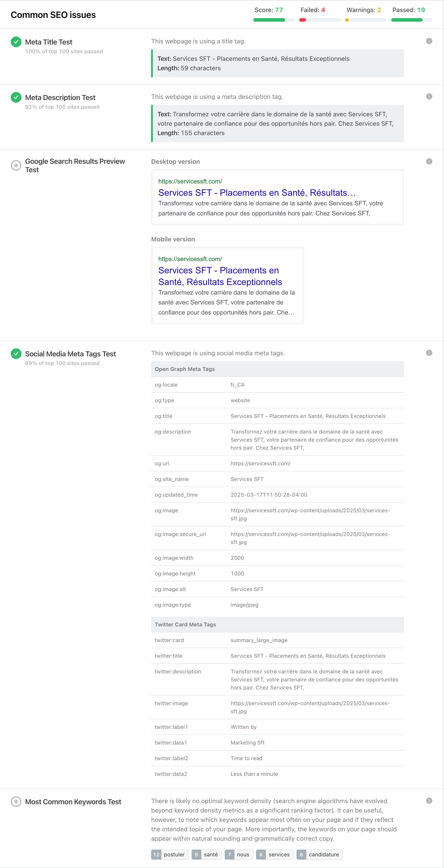Open info icon for Google Search Results Preview

[x=429, y=161]
